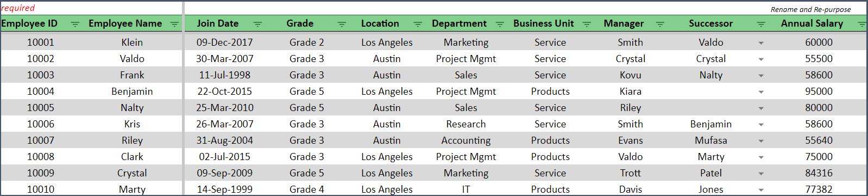Open the Employee ID column filter
The height and width of the screenshot is (196, 868).
point(75,24)
